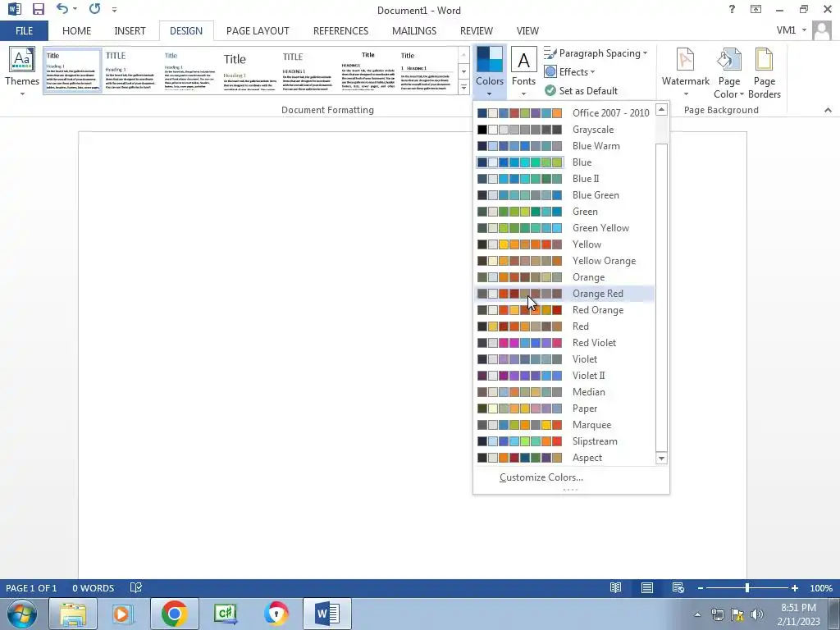The width and height of the screenshot is (840, 630).
Task: Expand the Effects dropdown
Action: click(570, 72)
